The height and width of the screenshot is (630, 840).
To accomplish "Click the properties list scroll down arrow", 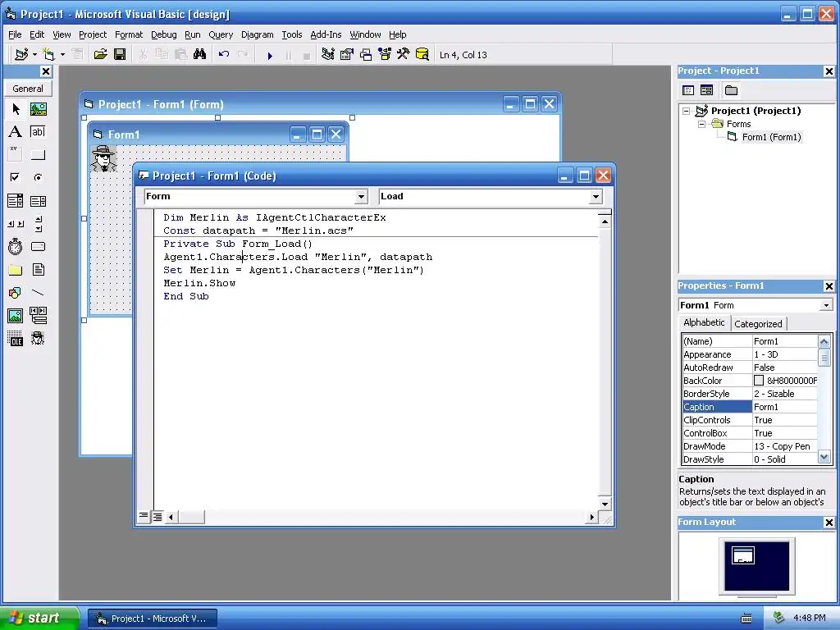I will click(x=824, y=458).
